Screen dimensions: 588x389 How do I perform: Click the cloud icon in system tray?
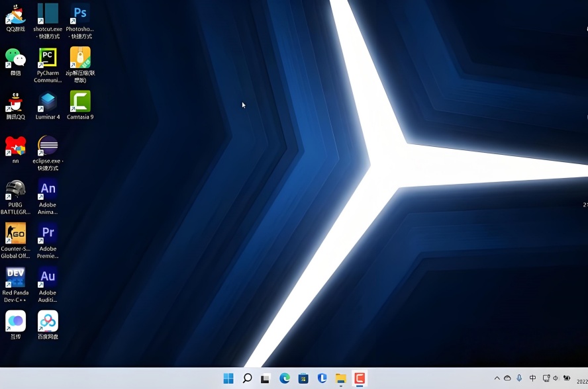point(507,378)
